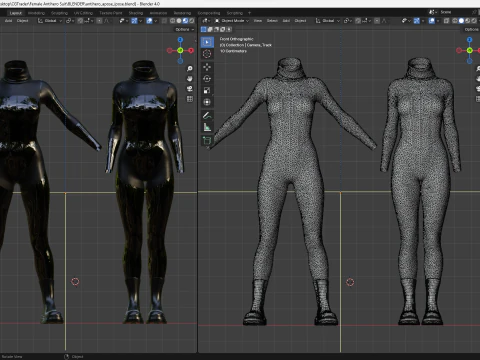Set invert selection mode icon in right viewport
This screenshot has width=480, height=360.
pyautogui.click(x=223, y=29)
